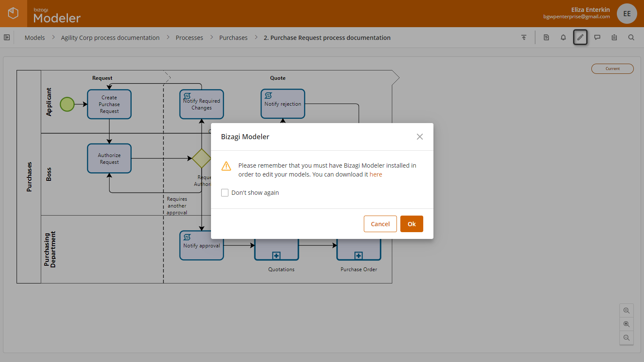Click the search magnifier icon

631,37
